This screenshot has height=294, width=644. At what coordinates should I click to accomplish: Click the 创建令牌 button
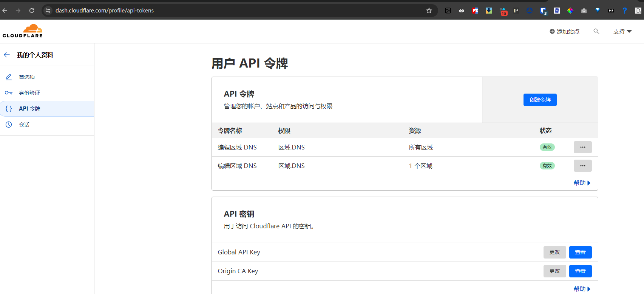coord(540,100)
